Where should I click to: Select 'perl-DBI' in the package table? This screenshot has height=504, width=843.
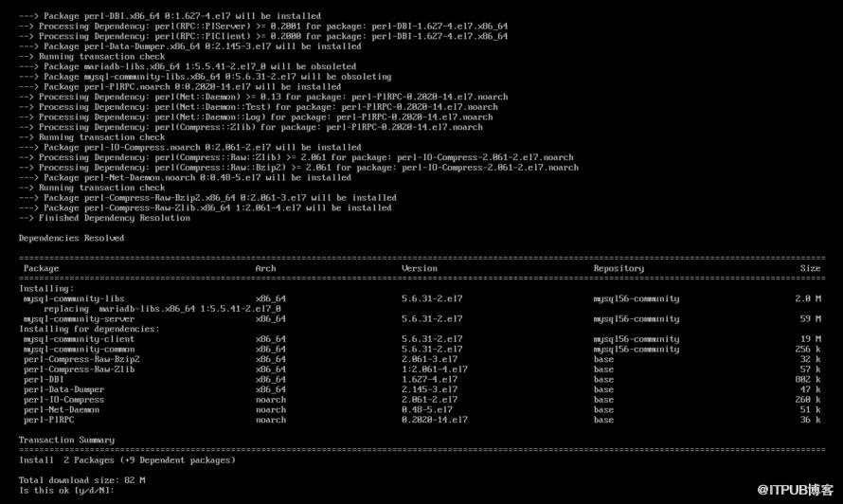coord(43,379)
